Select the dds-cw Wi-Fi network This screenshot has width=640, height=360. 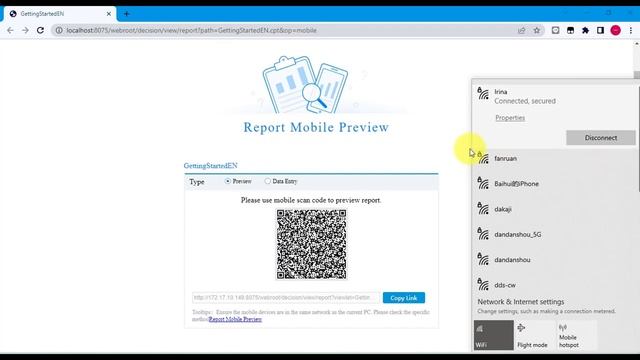555,285
